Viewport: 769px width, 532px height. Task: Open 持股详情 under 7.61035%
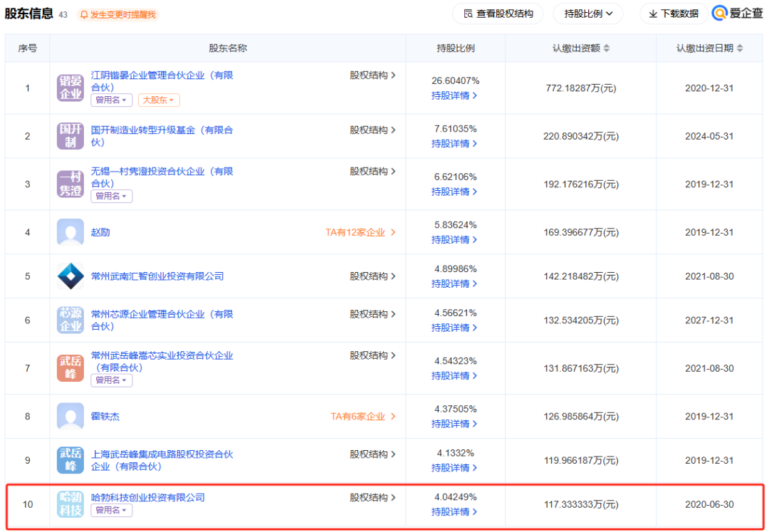click(x=454, y=144)
